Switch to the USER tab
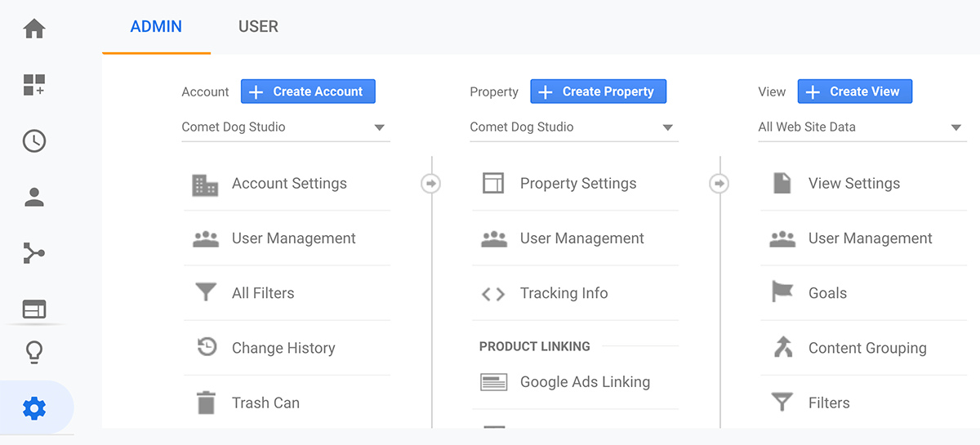 [258, 27]
